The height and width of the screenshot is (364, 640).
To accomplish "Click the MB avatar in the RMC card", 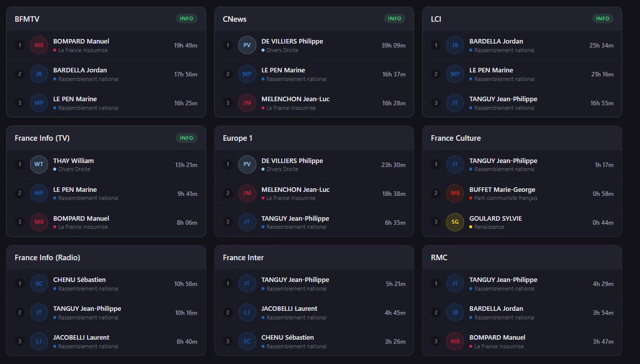I will [x=455, y=341].
